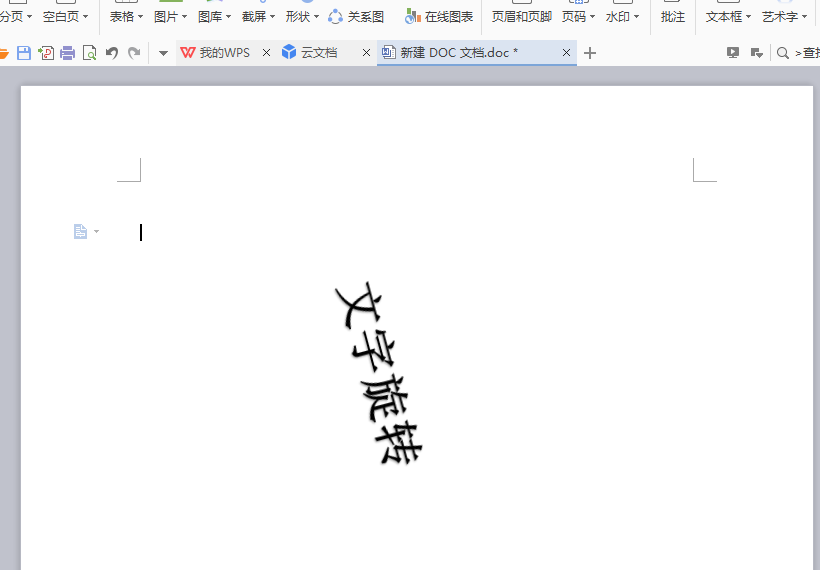Viewport: 820px width, 570px height.
Task: Open Print Preview icon
Action: point(89,53)
